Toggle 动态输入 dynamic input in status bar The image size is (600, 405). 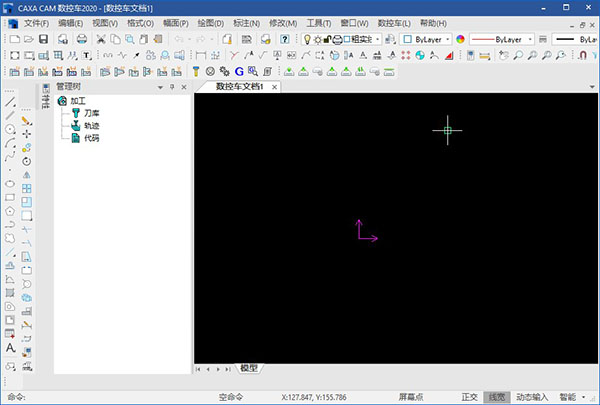[x=532, y=397]
